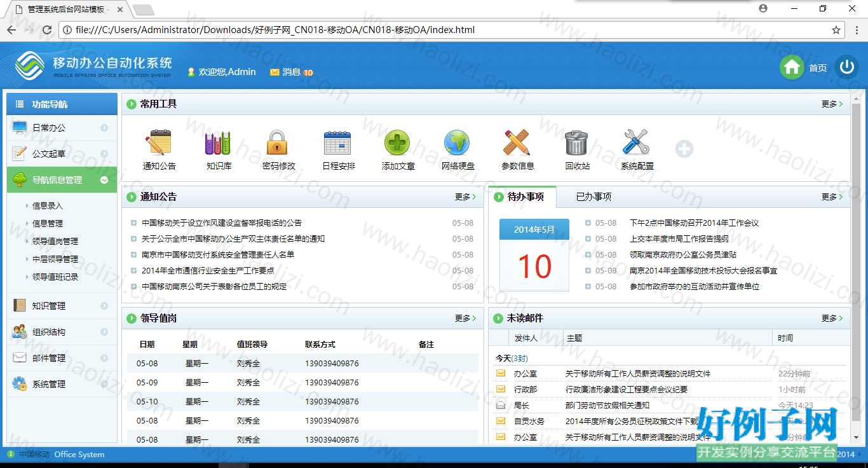Open notice 2014年全市通信行业安全生产工作要点
This screenshot has width=868, height=468.
tap(208, 271)
